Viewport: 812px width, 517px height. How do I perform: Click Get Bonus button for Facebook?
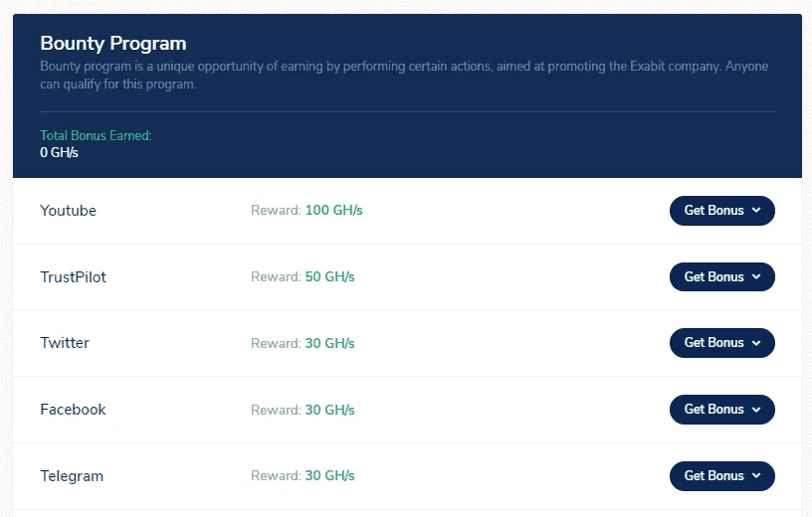point(721,410)
